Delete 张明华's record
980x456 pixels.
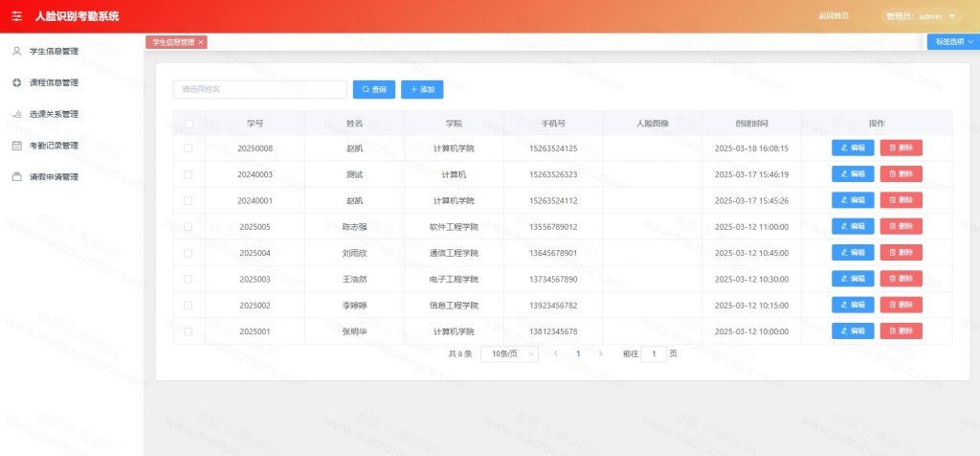click(902, 331)
